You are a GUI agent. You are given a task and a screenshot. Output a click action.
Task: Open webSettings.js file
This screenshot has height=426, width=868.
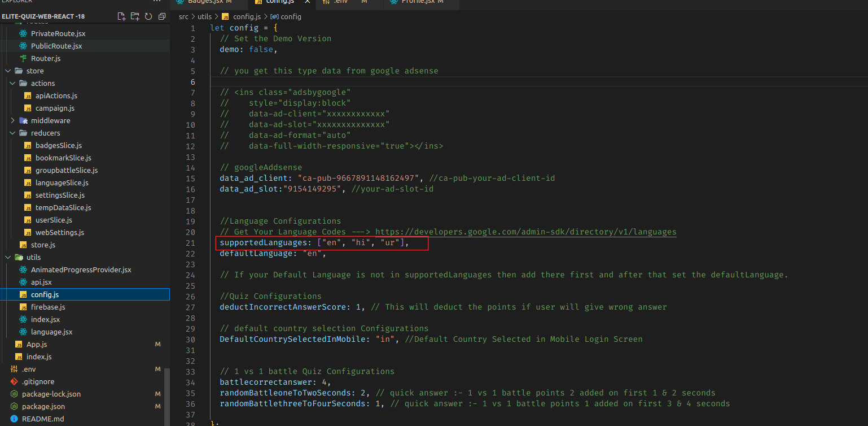[59, 232]
